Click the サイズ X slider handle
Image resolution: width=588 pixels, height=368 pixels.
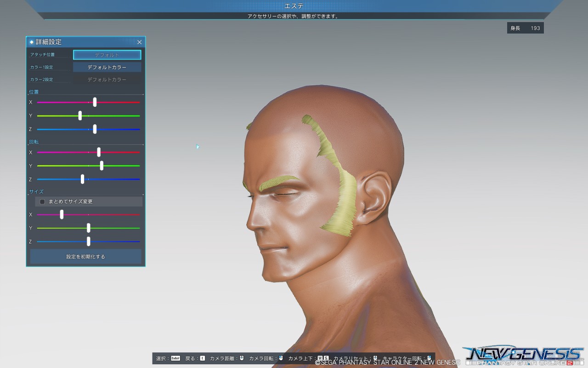[x=62, y=214]
